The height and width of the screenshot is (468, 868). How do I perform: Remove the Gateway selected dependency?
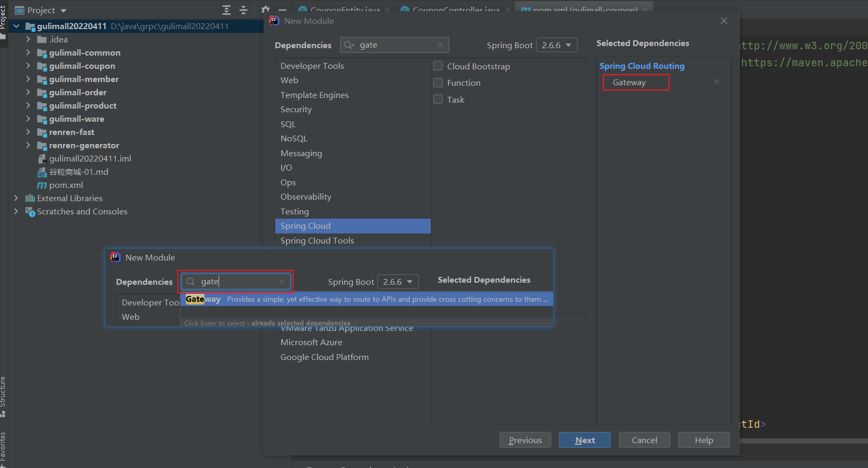[717, 82]
